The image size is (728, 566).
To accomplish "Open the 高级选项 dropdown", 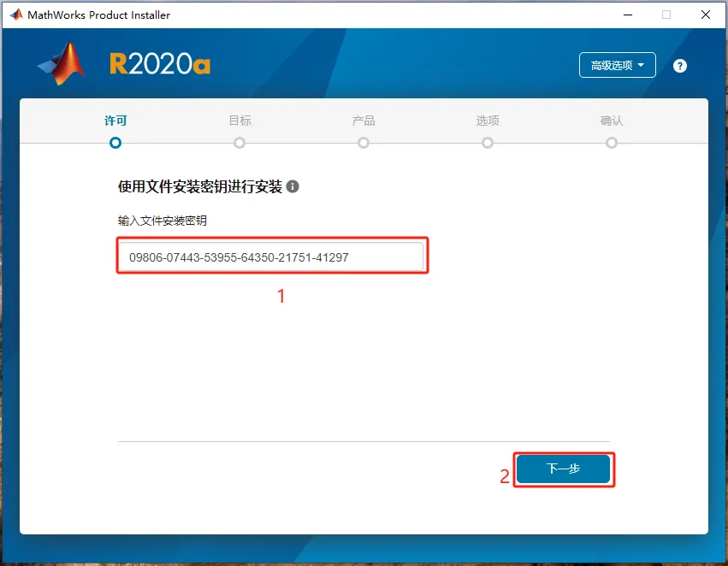I will click(x=617, y=66).
